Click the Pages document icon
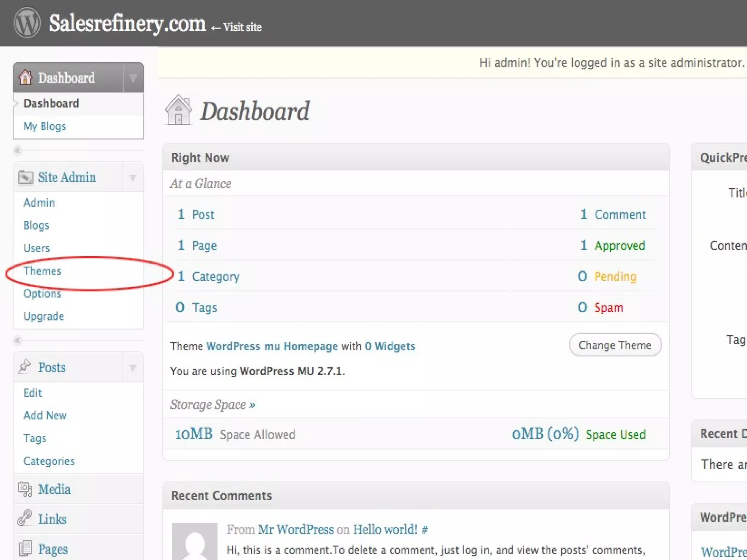Image resolution: width=747 pixels, height=560 pixels. click(25, 548)
